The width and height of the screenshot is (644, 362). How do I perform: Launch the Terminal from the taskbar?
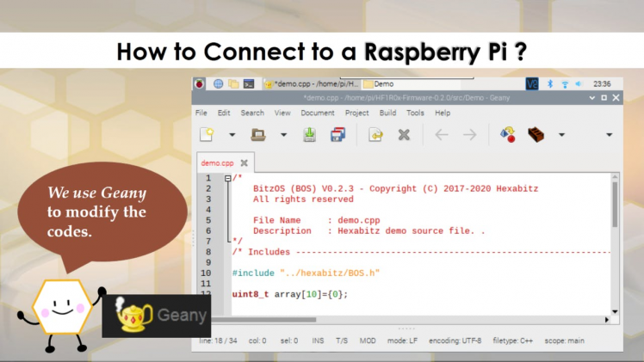pyautogui.click(x=249, y=84)
